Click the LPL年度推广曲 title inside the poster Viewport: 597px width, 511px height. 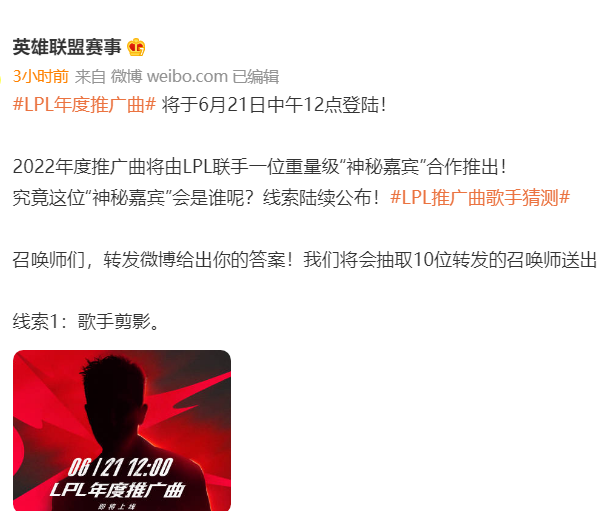[x=117, y=489]
